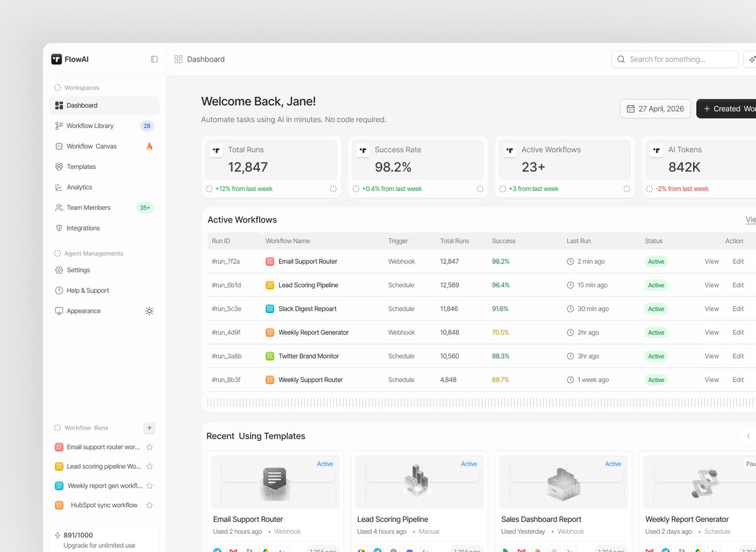Open Analytics in the sidebar

point(104,187)
